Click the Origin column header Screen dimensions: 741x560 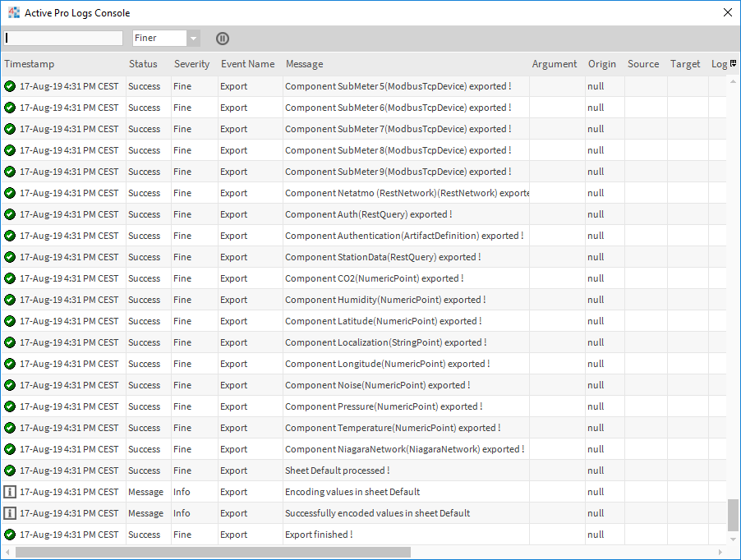click(601, 64)
